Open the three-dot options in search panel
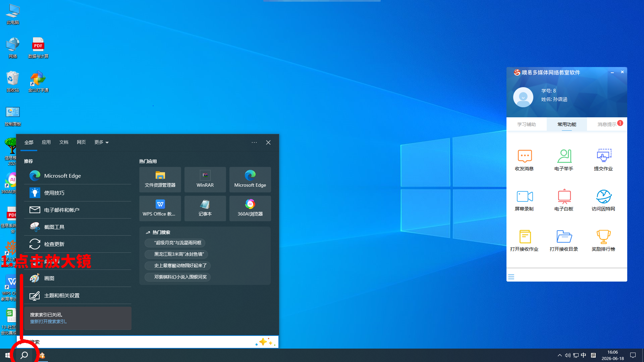644x362 pixels. click(x=254, y=142)
